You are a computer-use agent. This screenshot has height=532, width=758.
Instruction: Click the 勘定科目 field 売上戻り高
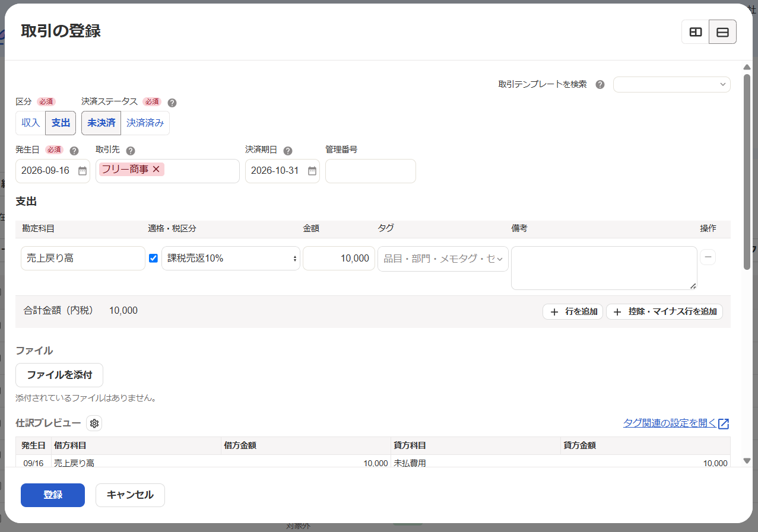click(83, 259)
